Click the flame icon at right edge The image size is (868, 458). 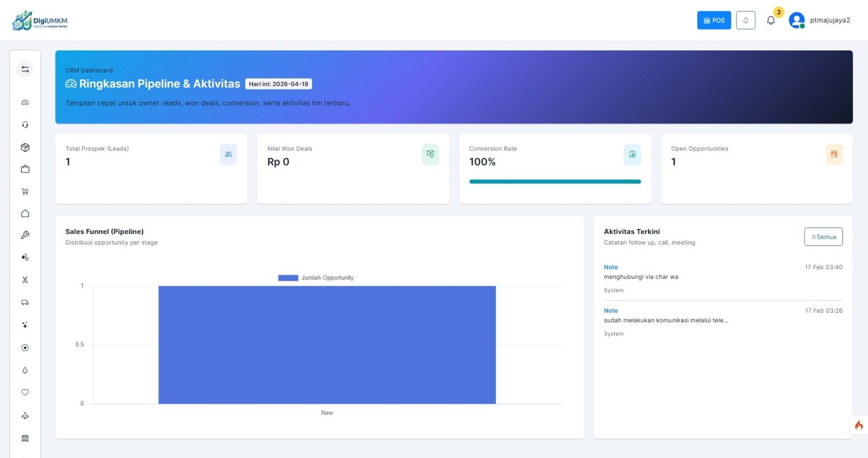click(859, 425)
